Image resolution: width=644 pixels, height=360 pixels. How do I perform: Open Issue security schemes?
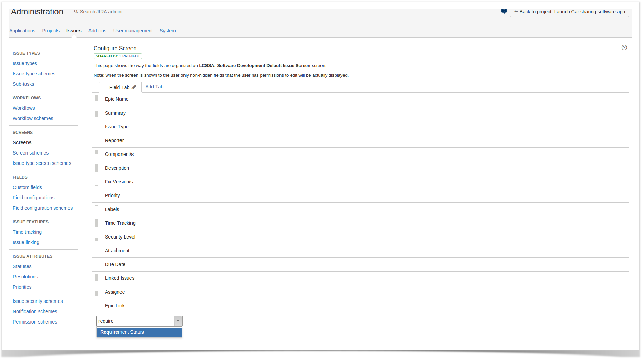point(38,301)
